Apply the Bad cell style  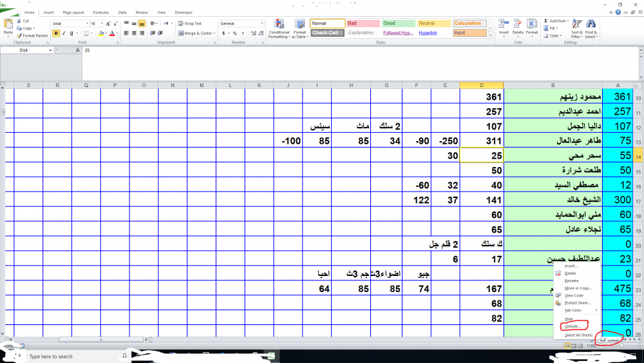coord(363,23)
